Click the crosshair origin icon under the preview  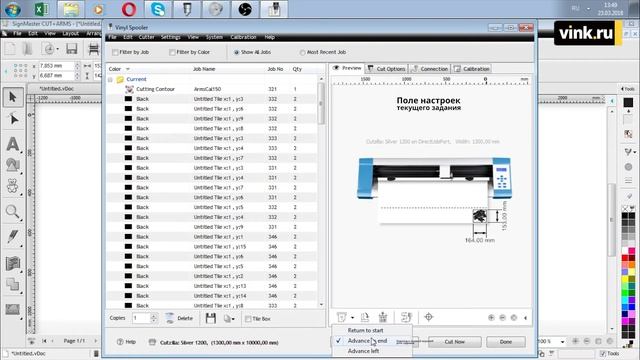point(429,317)
